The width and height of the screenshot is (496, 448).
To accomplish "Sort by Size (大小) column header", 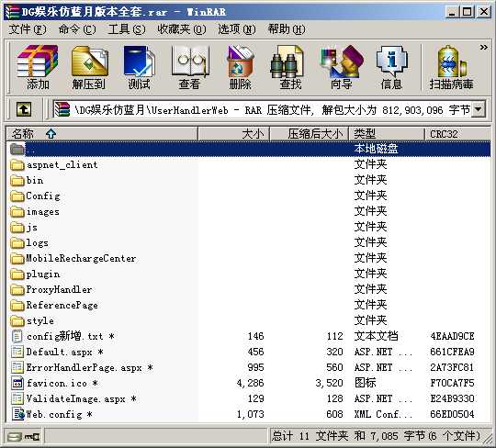I will 234,134.
